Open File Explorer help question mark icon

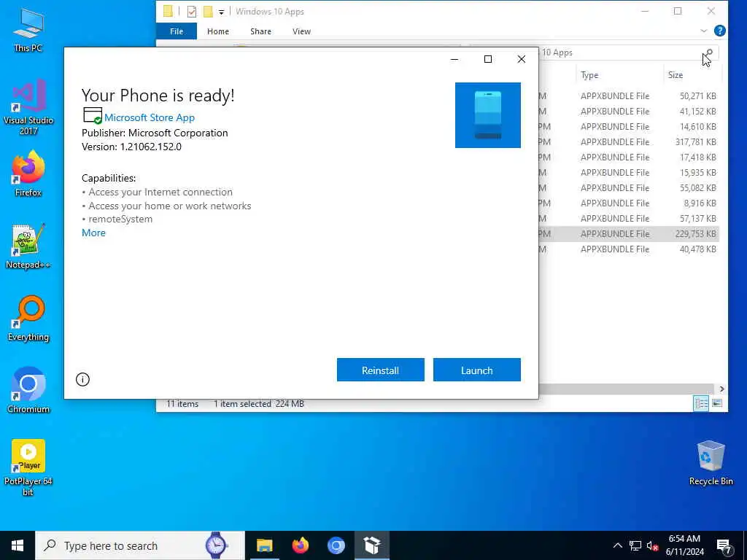pos(720,31)
